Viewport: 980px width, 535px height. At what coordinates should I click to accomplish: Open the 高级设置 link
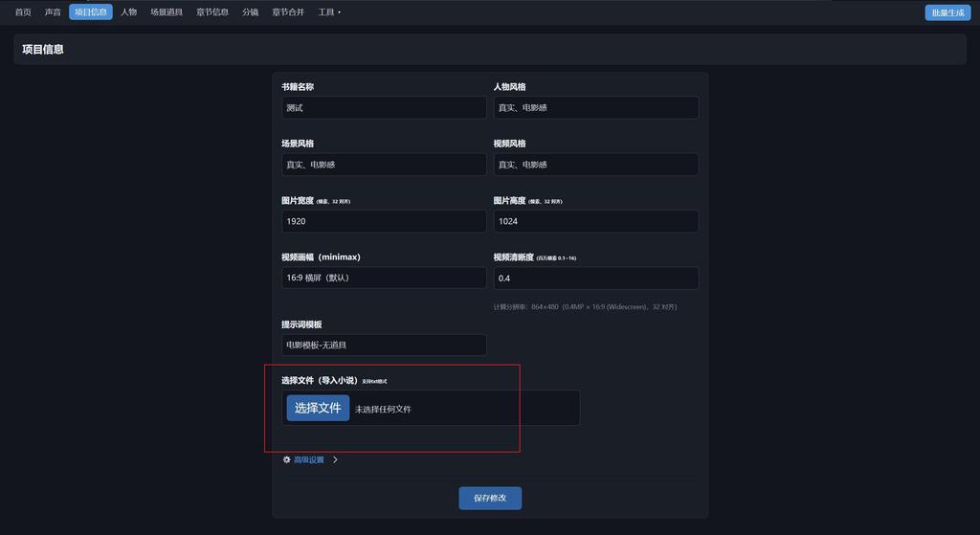point(309,460)
